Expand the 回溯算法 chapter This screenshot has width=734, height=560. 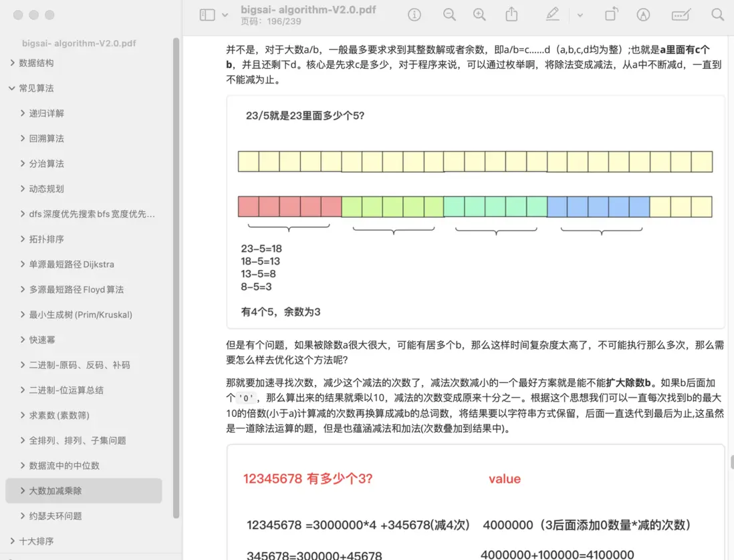click(x=23, y=138)
